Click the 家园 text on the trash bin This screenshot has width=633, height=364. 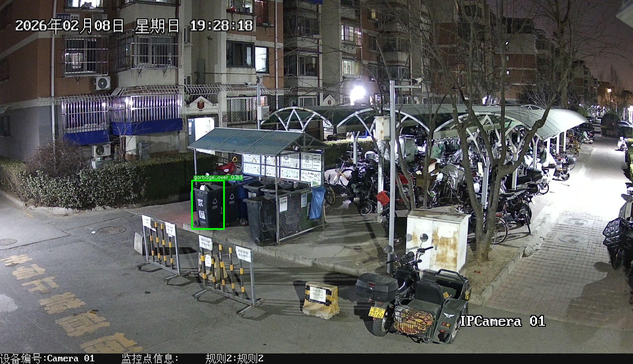pos(201,209)
